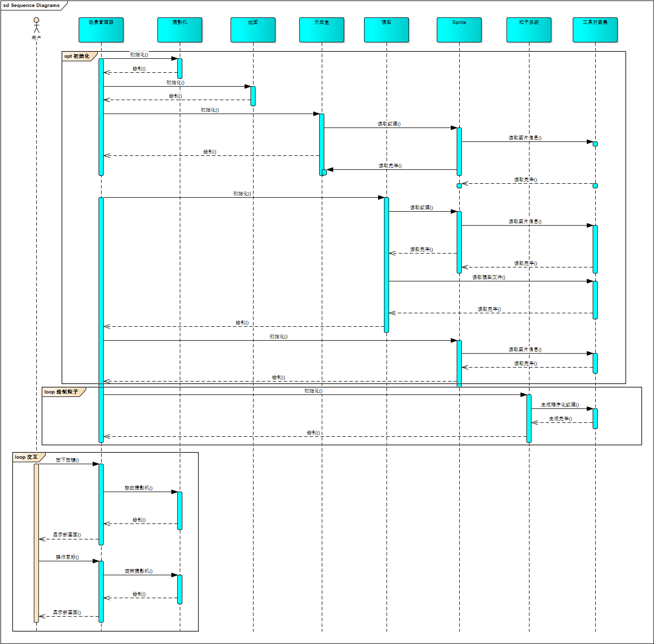The image size is (654, 644).
Task: Click the "opt 初始化" fragment label
Action: click(x=77, y=56)
